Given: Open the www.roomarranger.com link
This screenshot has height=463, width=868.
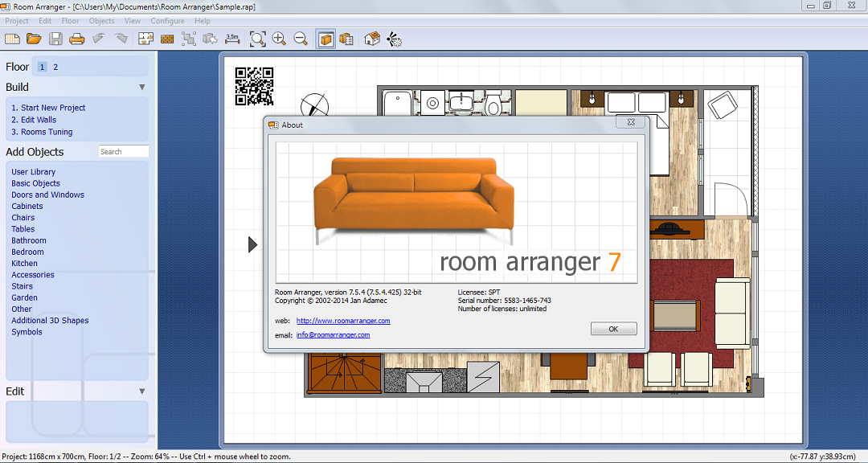Looking at the screenshot, I should click(343, 321).
